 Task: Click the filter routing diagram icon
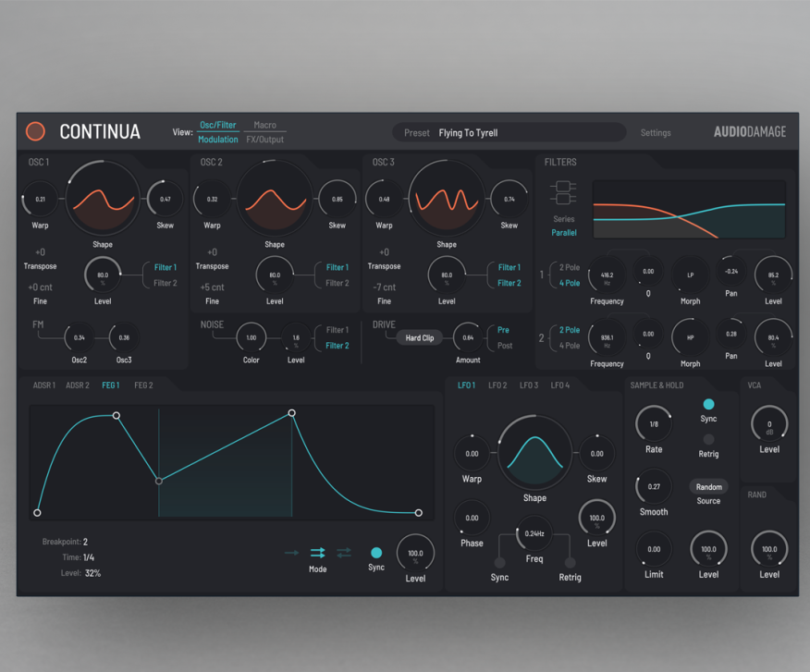pos(562,193)
